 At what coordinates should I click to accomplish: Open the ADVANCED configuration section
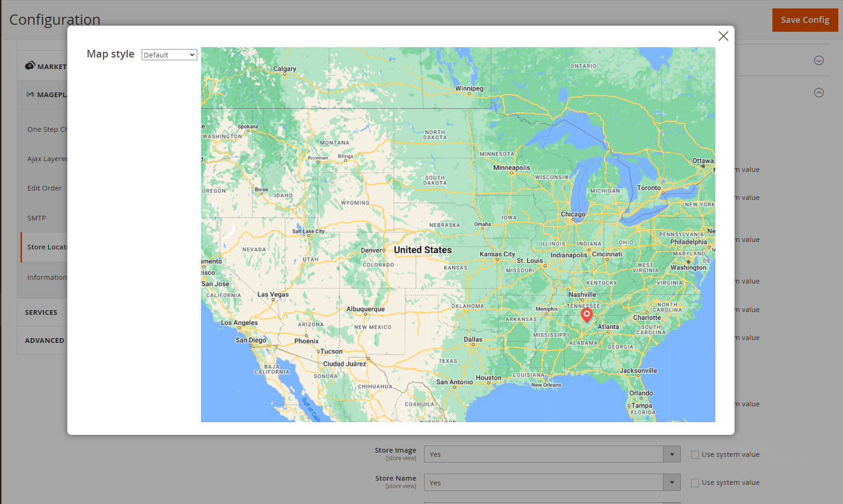click(44, 341)
